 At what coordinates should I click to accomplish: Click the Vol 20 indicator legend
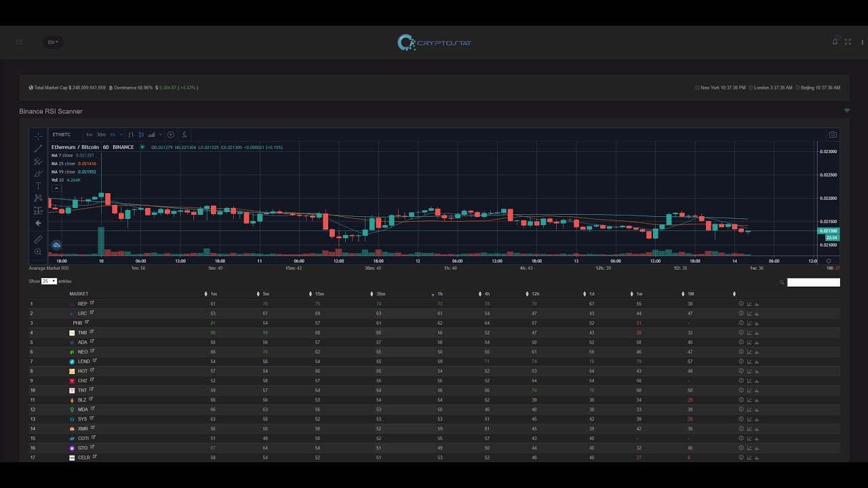point(58,180)
